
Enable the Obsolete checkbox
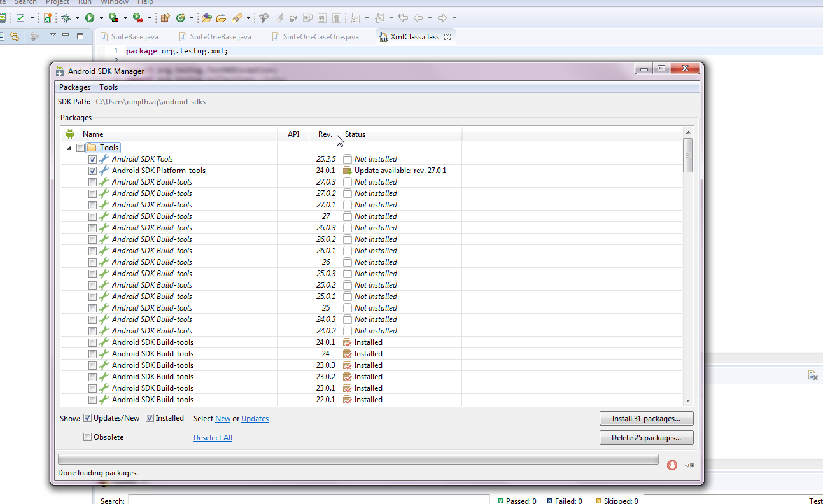[87, 437]
